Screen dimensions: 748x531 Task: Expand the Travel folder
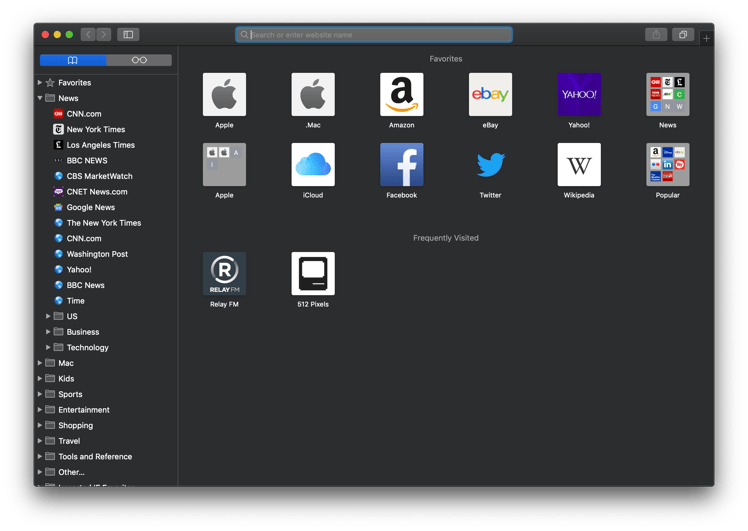tap(40, 441)
